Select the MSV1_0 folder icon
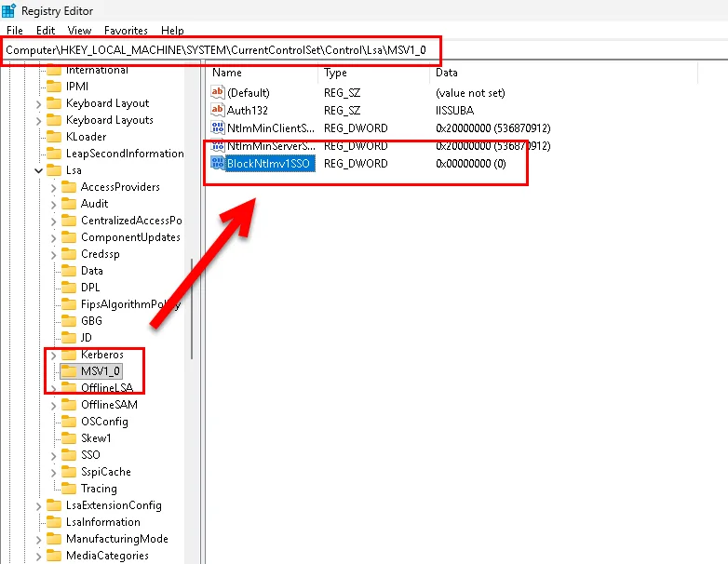Viewport: 728px width, 564px height. tap(69, 371)
